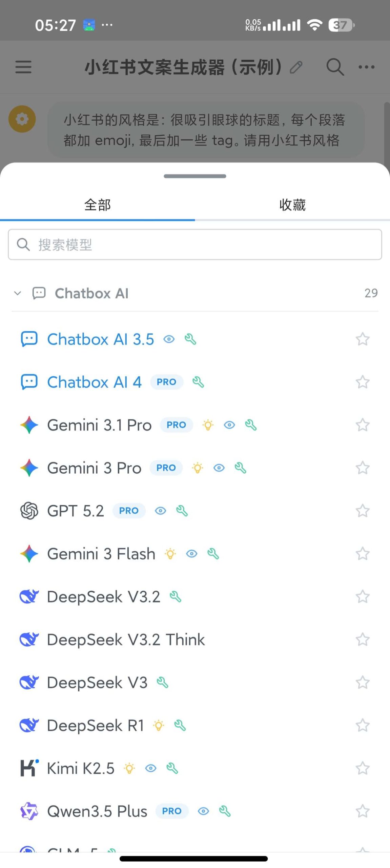Click the vision eye icon on Gemini 3 Pro

click(x=220, y=468)
